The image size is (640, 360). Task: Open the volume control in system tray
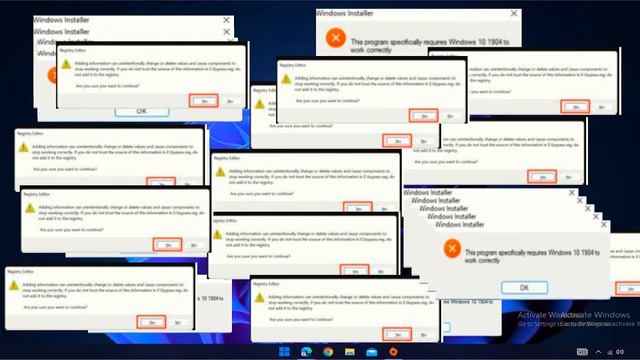(620, 352)
